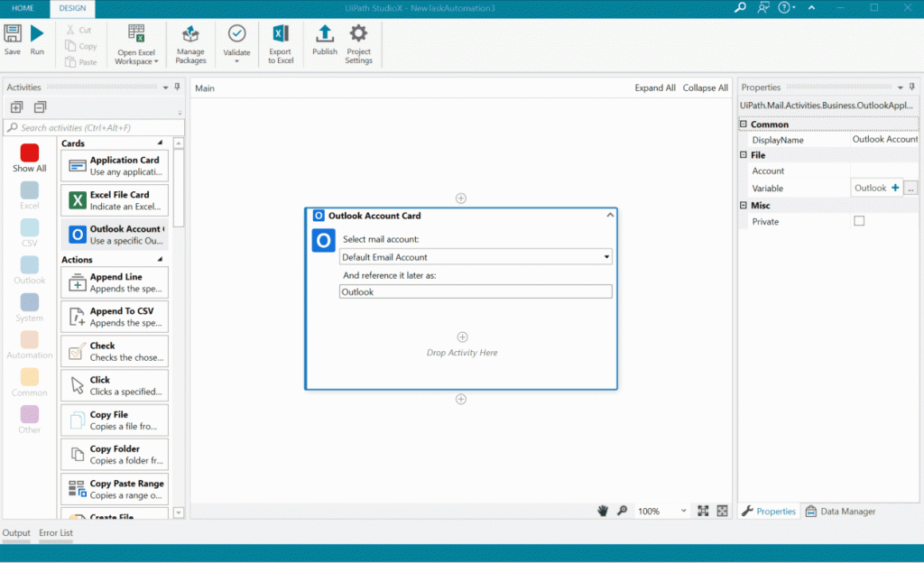Viewport: 924px width, 563px height.
Task: Expand all activities in Activities panel
Action: tap(16, 107)
